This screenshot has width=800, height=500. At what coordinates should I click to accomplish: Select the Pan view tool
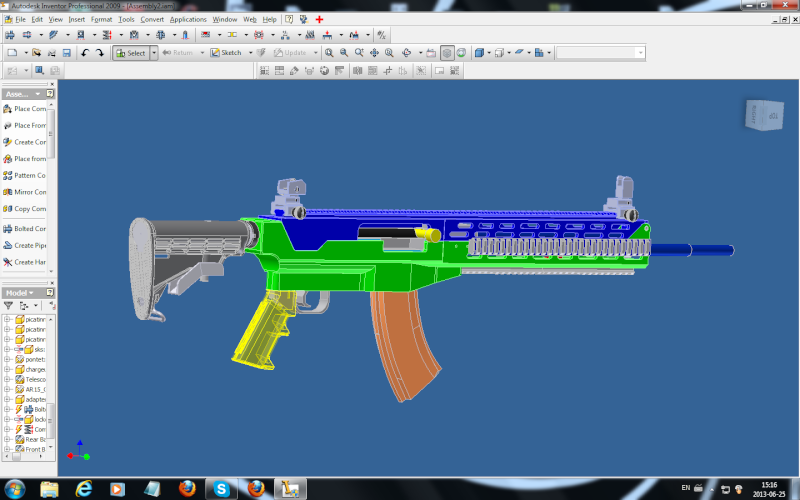374,53
